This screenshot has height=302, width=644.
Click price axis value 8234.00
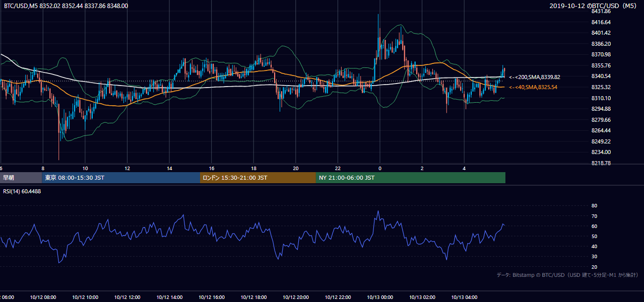(601, 152)
